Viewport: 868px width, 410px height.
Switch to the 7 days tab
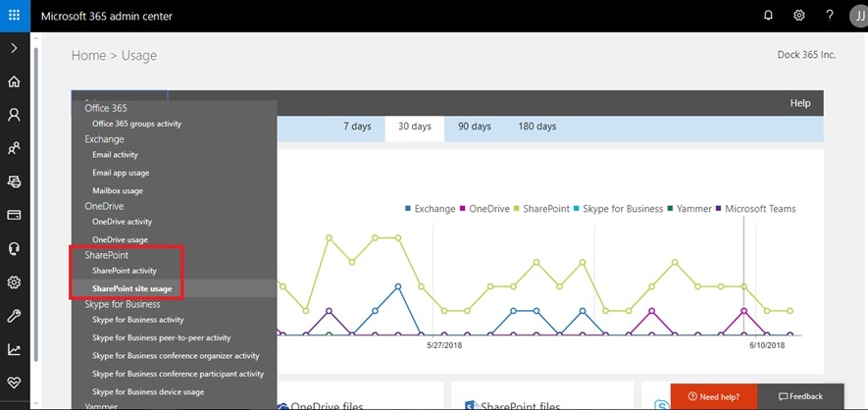357,127
